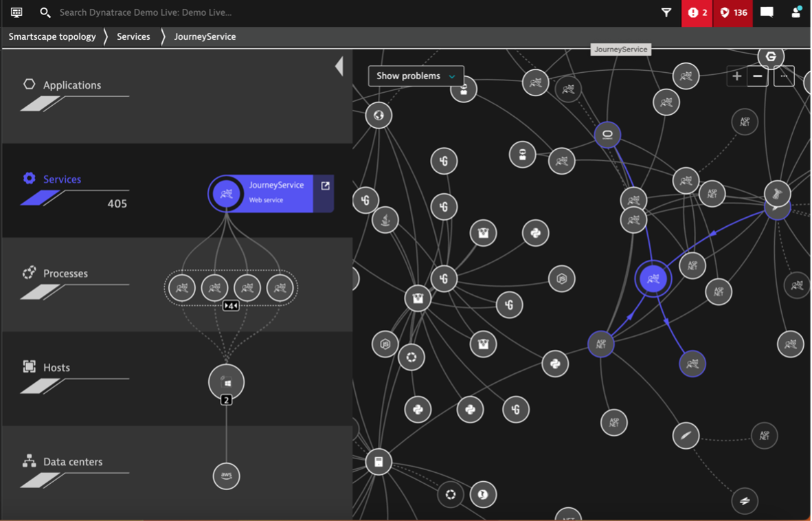Select the Node.js node right of Go cluster
Viewport: 812px width, 521px height.
tap(562, 278)
